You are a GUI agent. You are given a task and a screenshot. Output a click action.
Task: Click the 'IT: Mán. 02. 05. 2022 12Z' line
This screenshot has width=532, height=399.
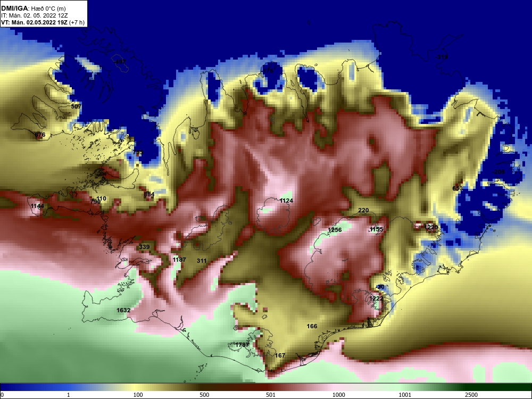[x=34, y=15]
